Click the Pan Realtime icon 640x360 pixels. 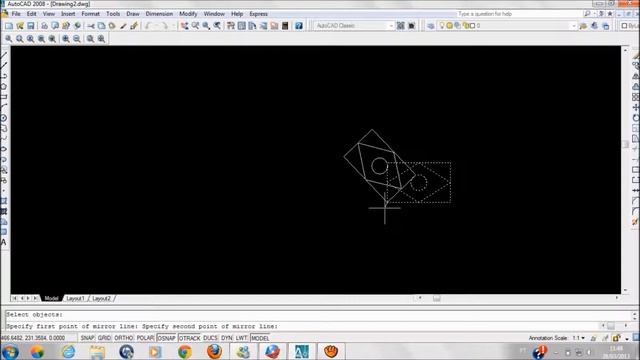(184, 26)
